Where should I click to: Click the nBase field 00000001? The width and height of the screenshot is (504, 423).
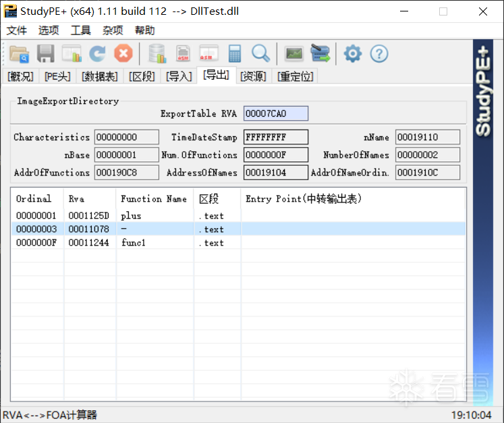click(127, 155)
